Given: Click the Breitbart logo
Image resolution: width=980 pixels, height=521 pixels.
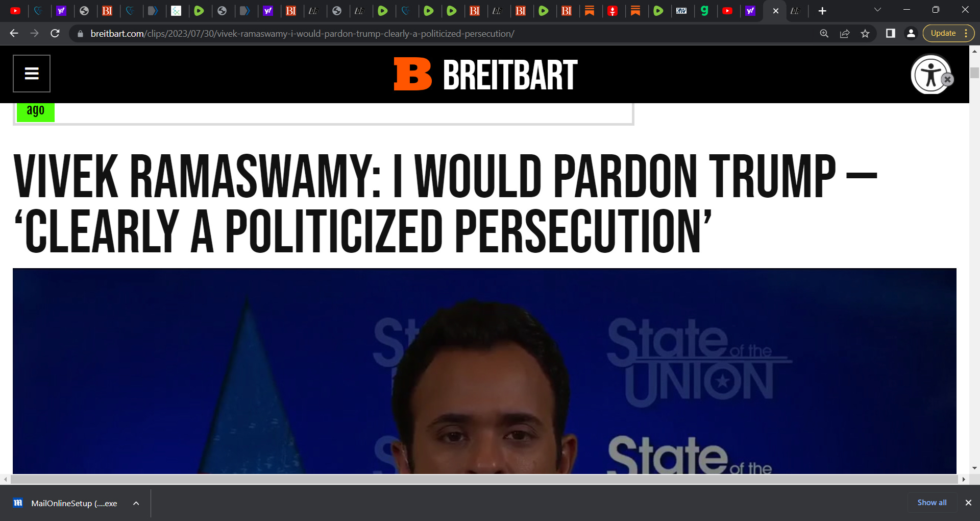Looking at the screenshot, I should [x=485, y=75].
